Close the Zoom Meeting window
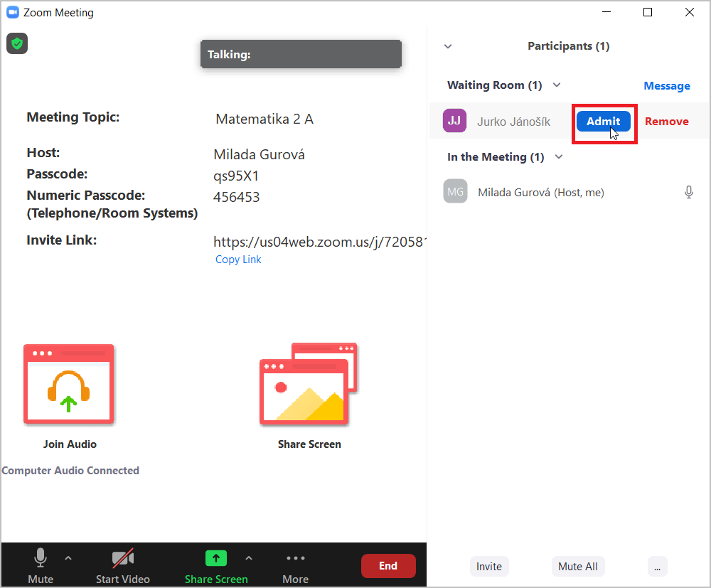The width and height of the screenshot is (711, 588). click(x=689, y=12)
